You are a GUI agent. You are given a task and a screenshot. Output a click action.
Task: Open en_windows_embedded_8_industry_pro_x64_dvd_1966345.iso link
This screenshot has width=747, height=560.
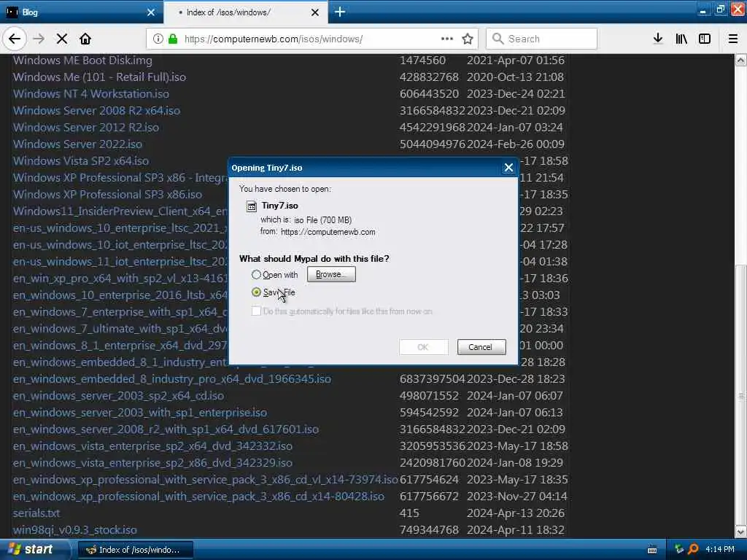(172, 379)
